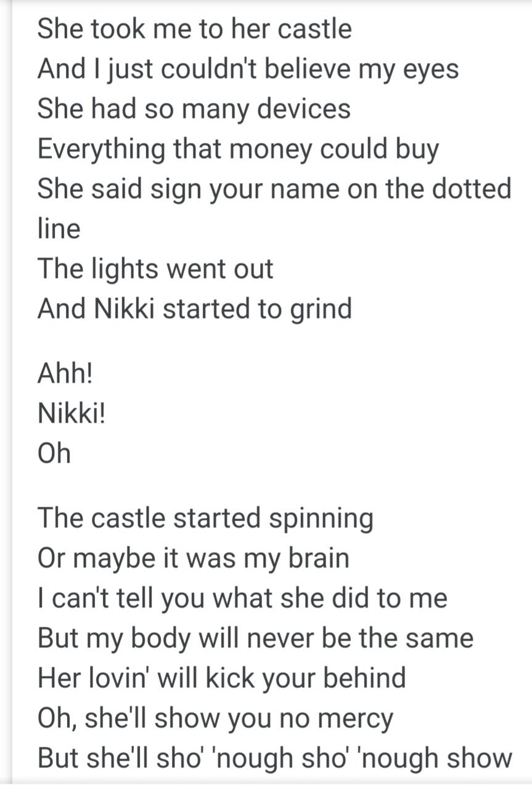The width and height of the screenshot is (532, 789).
Task: Select the line 'And I just couldn't believe my eyes'
Action: [248, 70]
